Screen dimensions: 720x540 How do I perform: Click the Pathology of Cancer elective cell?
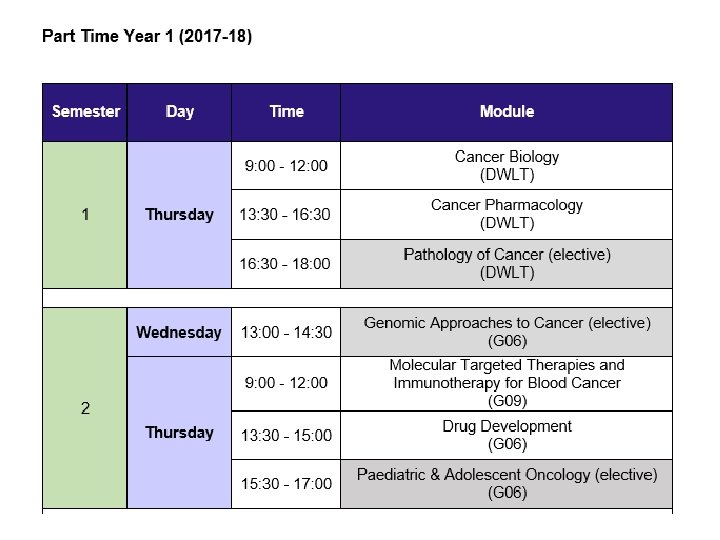[507, 263]
